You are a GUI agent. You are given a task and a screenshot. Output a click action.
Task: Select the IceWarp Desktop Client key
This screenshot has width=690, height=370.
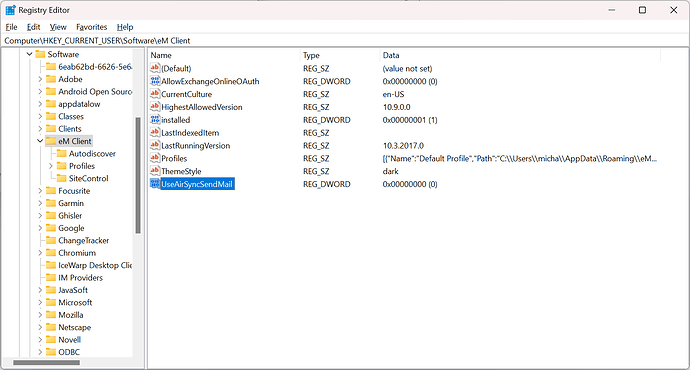[95, 265]
